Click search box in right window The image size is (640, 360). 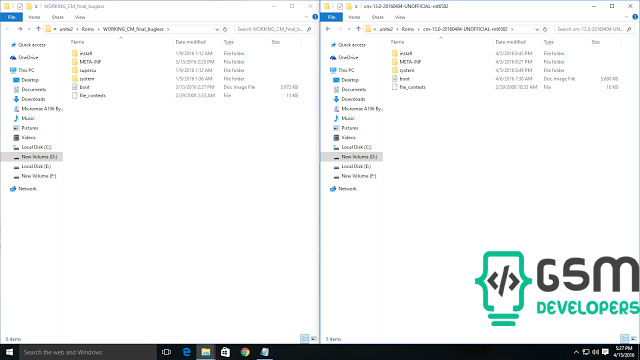(594, 29)
